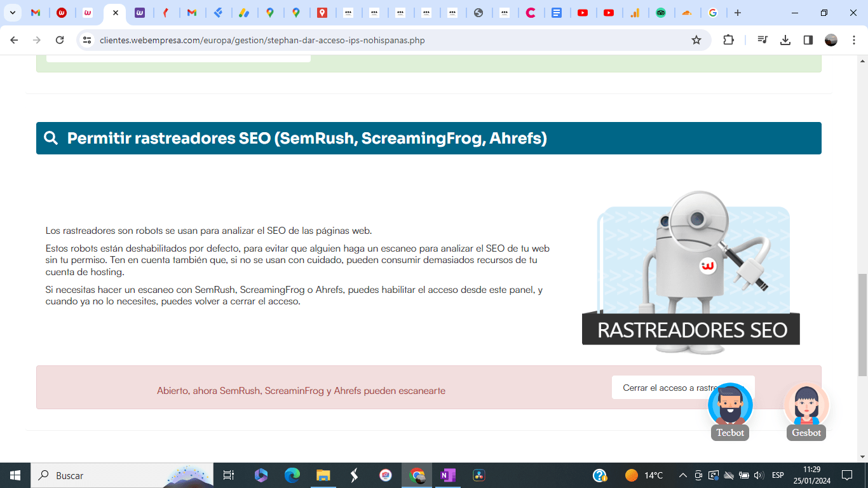Open the Chrome downloads panel
This screenshot has width=868, height=488.
[x=785, y=40]
